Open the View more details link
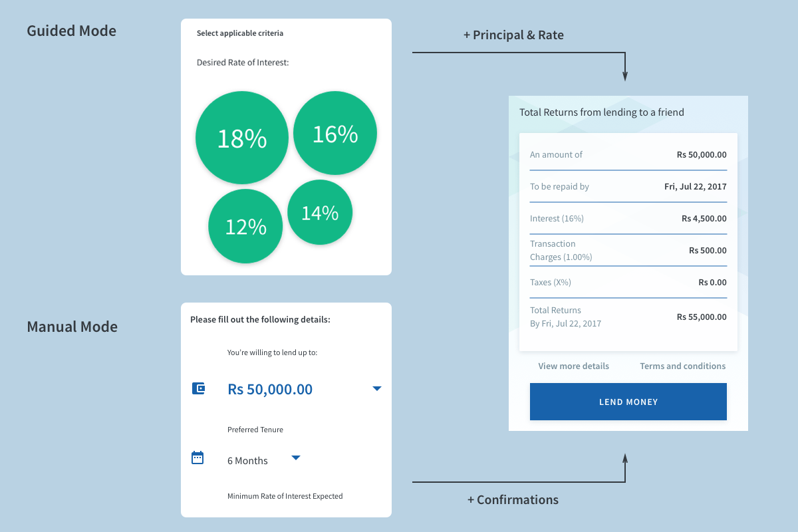 coord(573,366)
